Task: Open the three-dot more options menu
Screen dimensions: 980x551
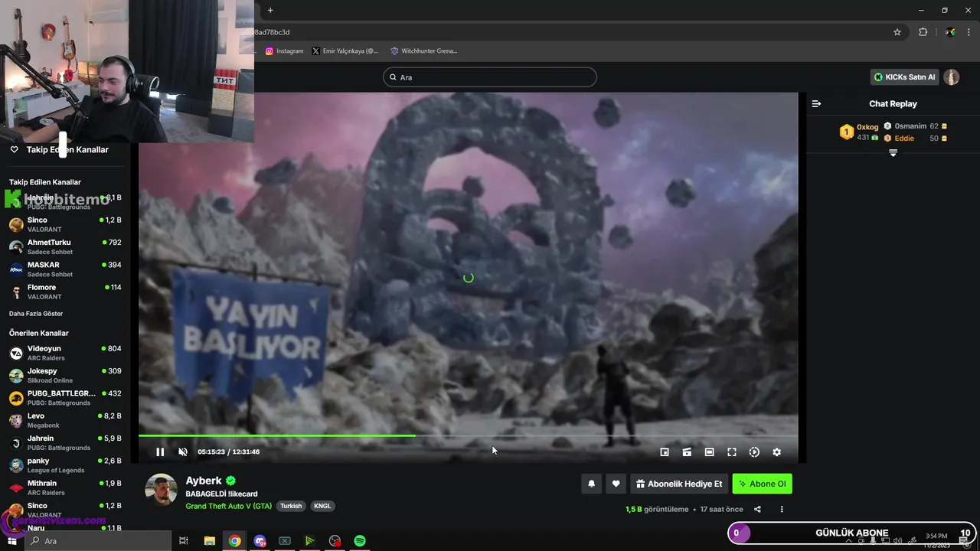Action: 782,509
